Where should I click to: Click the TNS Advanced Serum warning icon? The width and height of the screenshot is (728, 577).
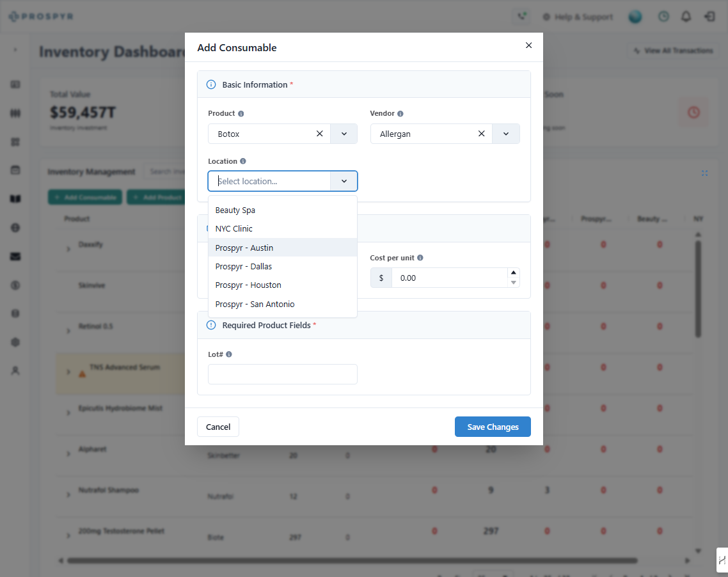(x=82, y=374)
